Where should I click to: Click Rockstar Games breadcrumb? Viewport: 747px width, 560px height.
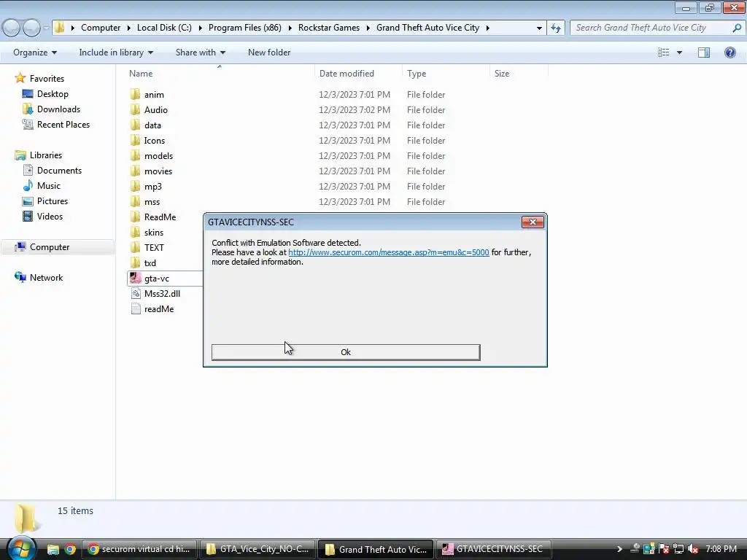tap(329, 28)
